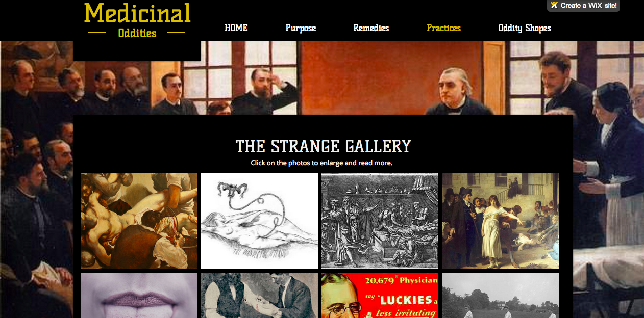
Task: Click The Strange Gallery heading
Action: (323, 146)
